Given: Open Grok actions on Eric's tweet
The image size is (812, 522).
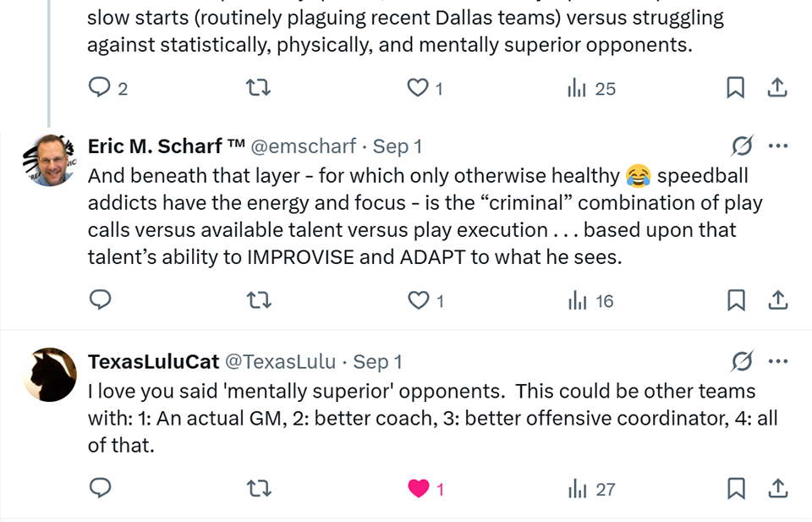Looking at the screenshot, I should pos(741,146).
